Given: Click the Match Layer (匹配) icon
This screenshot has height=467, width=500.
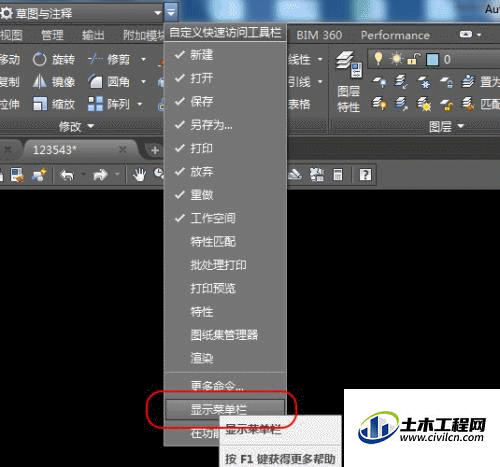Looking at the screenshot, I should tap(468, 104).
